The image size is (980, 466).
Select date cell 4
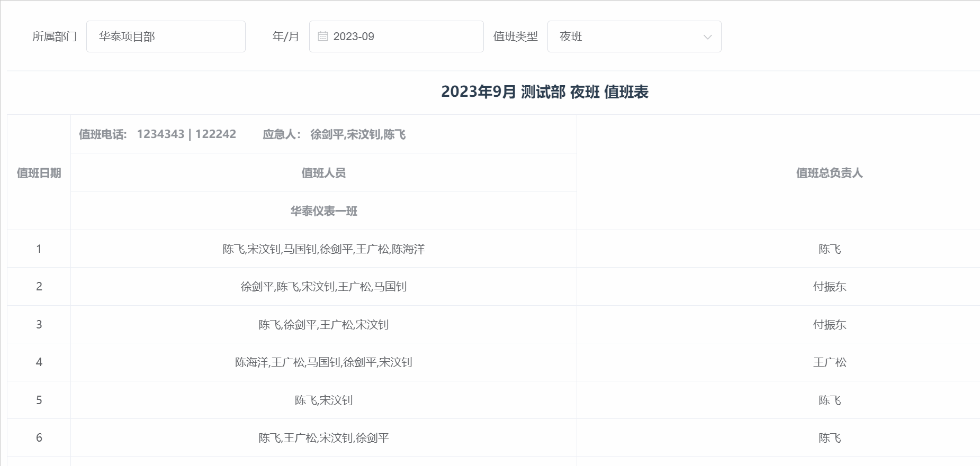pyautogui.click(x=39, y=362)
